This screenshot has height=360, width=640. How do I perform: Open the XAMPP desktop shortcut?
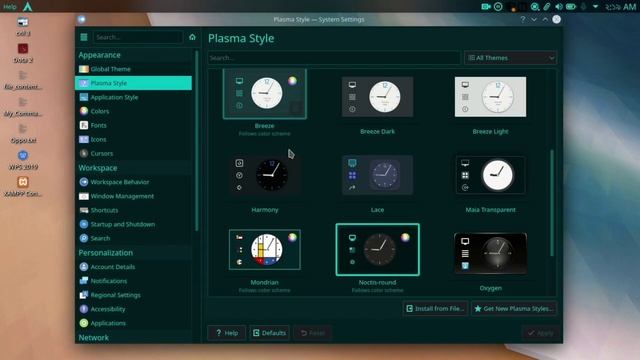(x=23, y=186)
